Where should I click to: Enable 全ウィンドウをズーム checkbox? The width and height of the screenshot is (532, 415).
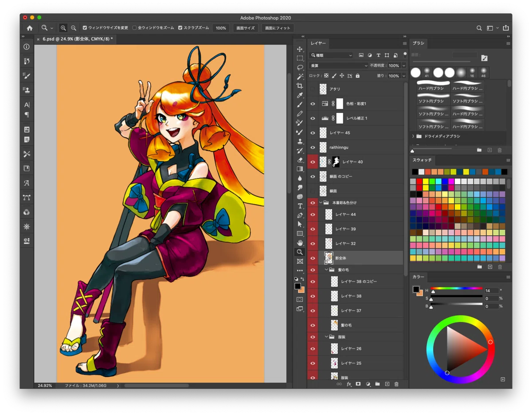pos(134,28)
